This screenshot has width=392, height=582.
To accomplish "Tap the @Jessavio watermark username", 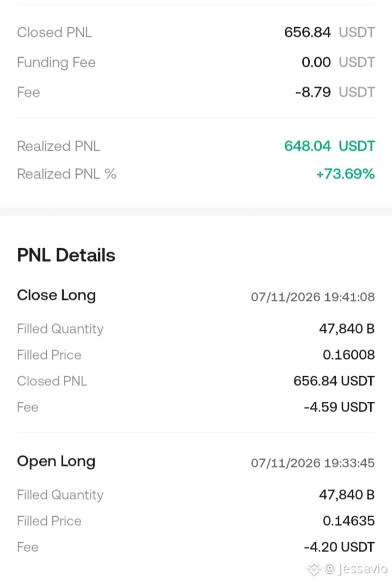I will pos(356,568).
